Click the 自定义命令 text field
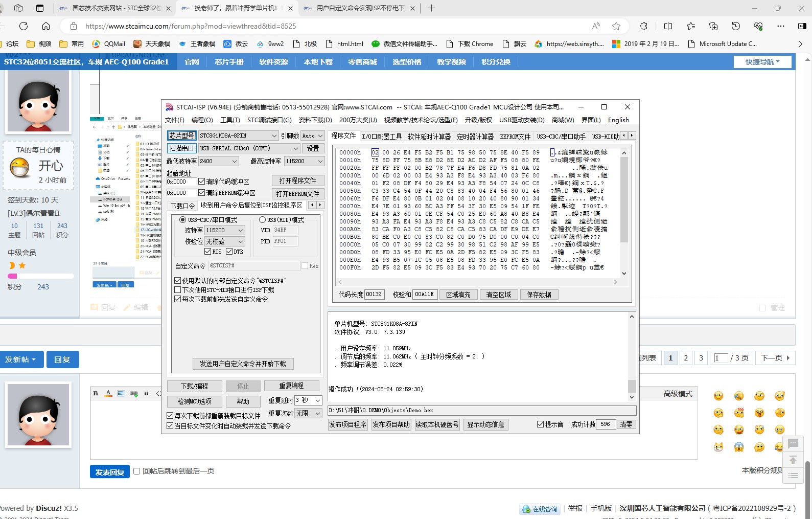 254,266
